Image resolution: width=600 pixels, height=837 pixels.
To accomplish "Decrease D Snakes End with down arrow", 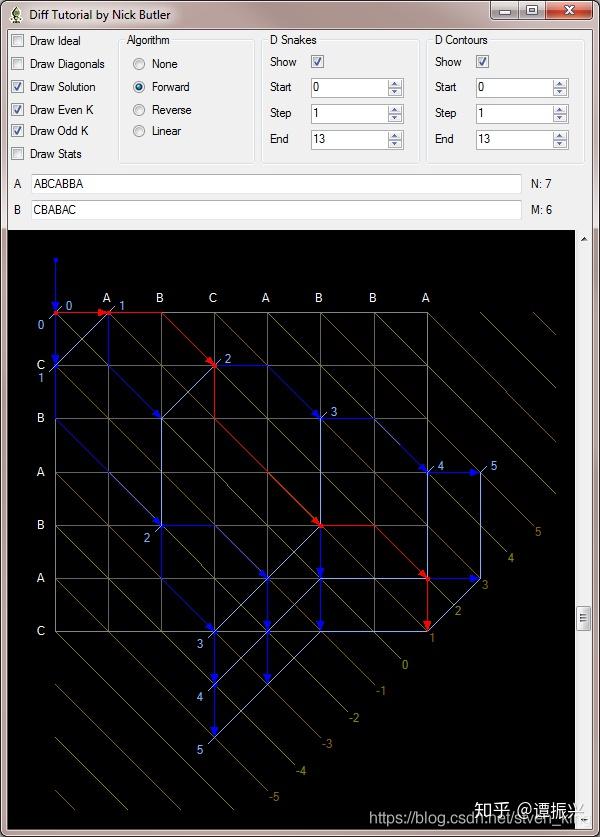I will 395,144.
